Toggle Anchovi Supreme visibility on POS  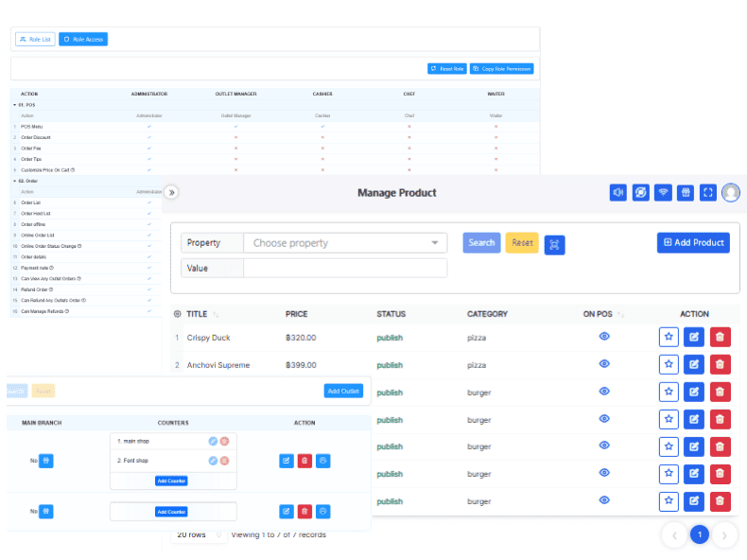[604, 364]
